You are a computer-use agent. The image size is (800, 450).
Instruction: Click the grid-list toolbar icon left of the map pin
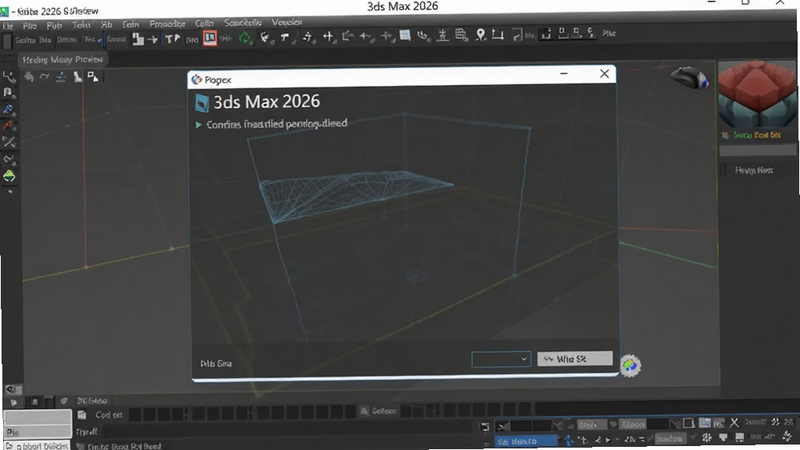pos(461,35)
